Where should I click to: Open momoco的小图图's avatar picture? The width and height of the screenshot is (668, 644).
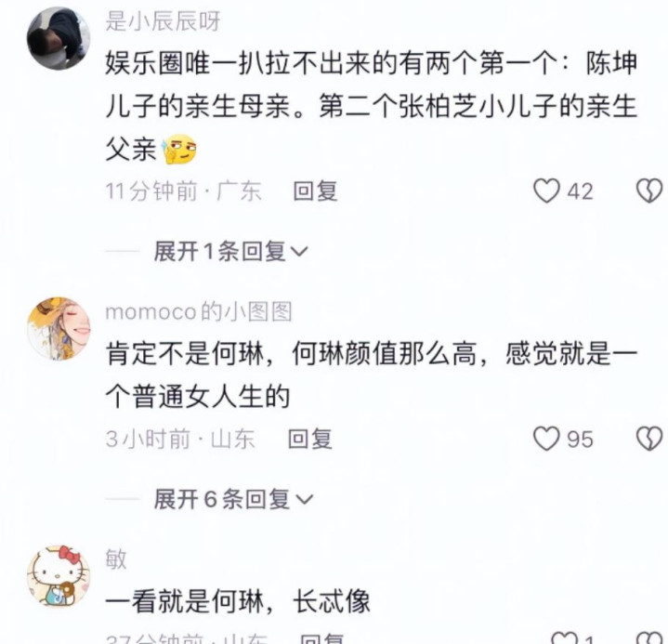coord(59,329)
